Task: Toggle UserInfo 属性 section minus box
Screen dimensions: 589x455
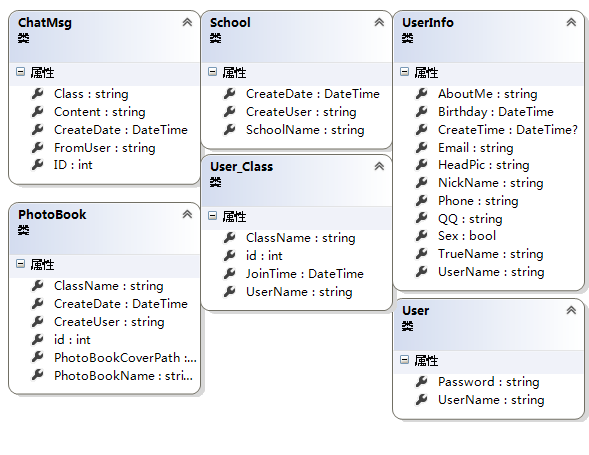Action: point(405,71)
